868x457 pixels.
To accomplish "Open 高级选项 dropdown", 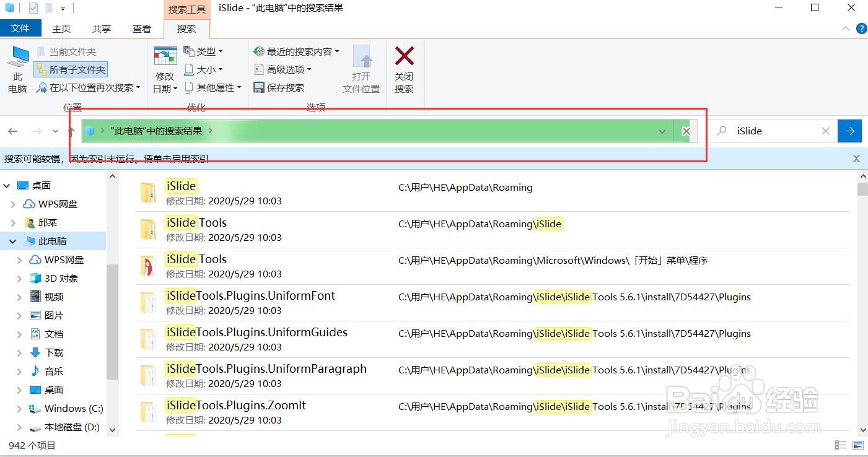I will 283,69.
